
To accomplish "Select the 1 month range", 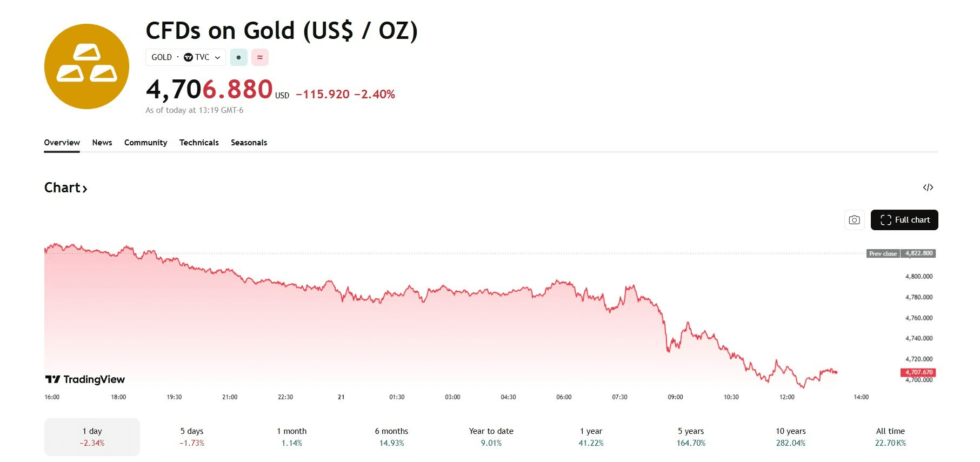I will pyautogui.click(x=291, y=437).
